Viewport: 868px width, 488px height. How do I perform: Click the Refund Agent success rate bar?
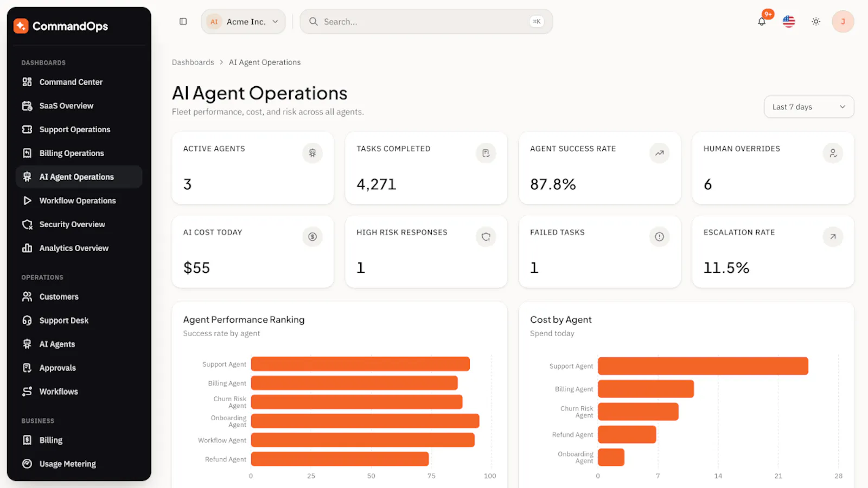(340, 459)
